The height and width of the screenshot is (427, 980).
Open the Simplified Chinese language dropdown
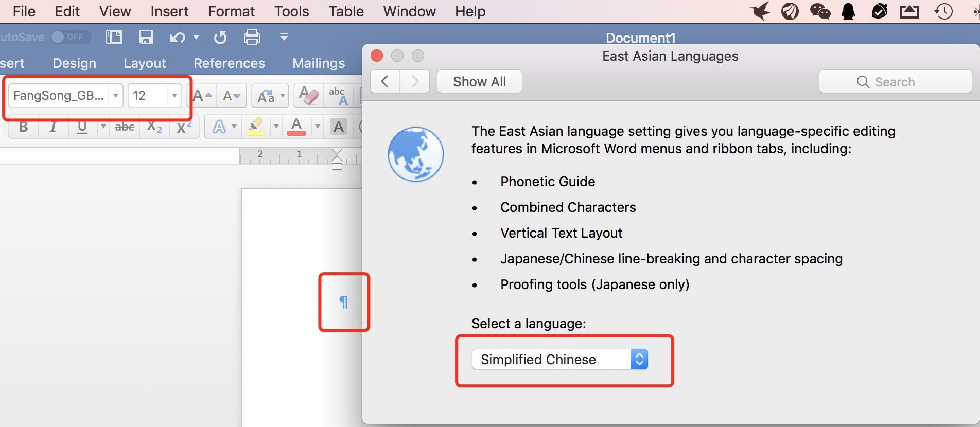point(560,359)
